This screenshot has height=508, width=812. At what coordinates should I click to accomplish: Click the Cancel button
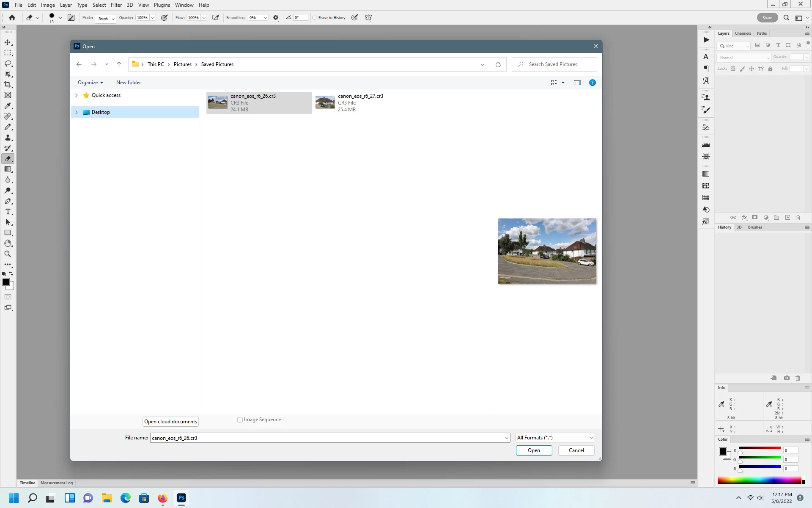pos(576,450)
